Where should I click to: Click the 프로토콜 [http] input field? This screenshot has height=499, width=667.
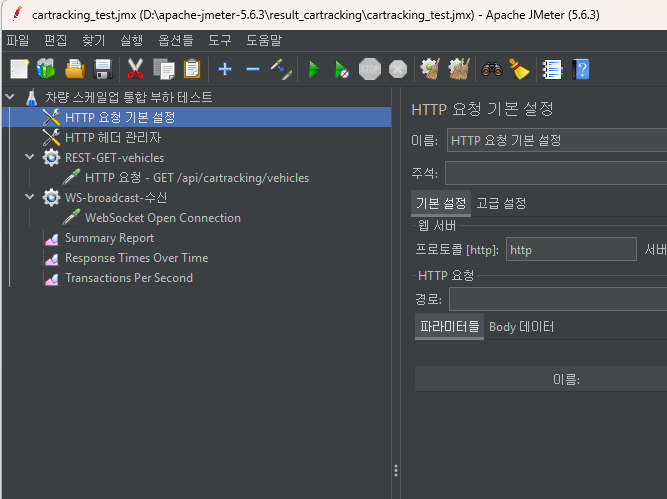(x=571, y=249)
